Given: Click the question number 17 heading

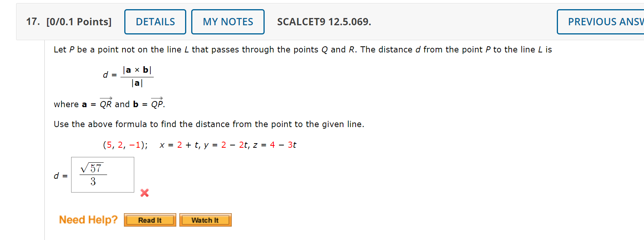Looking at the screenshot, I should pos(32,22).
